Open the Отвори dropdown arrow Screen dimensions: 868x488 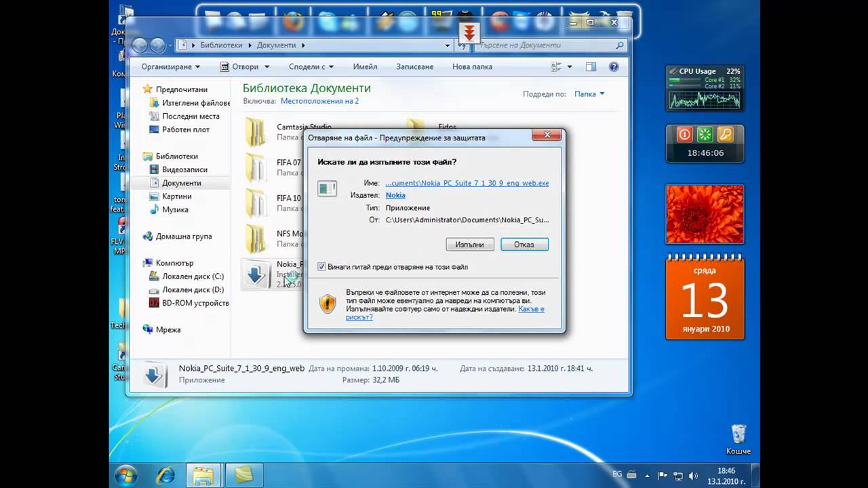[267, 67]
